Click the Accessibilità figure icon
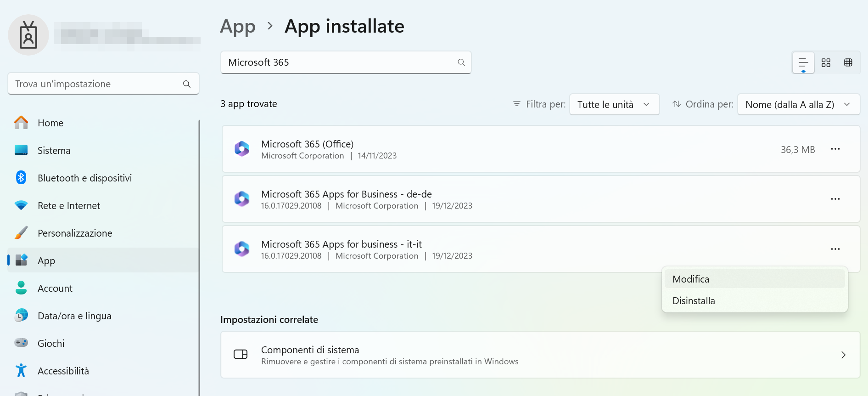The height and width of the screenshot is (396, 868). coord(21,370)
